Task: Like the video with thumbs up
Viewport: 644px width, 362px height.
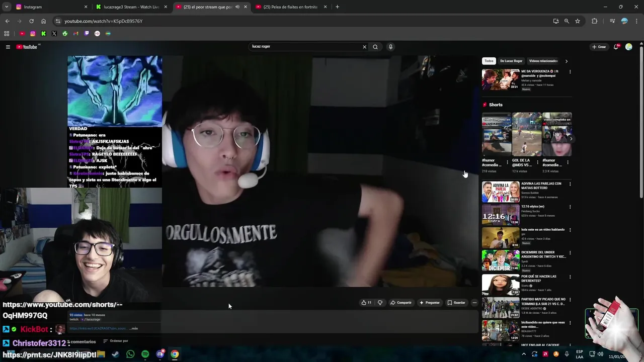Action: (x=366, y=303)
